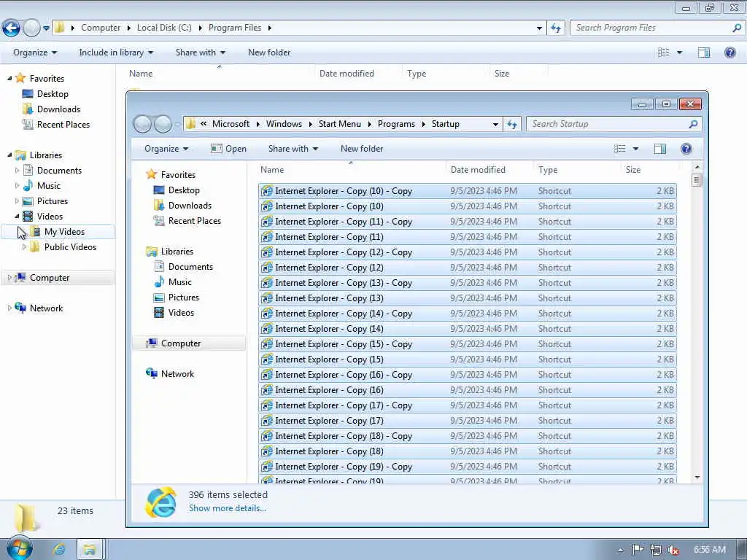Sort Startup list by Date modified
Screen dimensions: 747x560
478,169
